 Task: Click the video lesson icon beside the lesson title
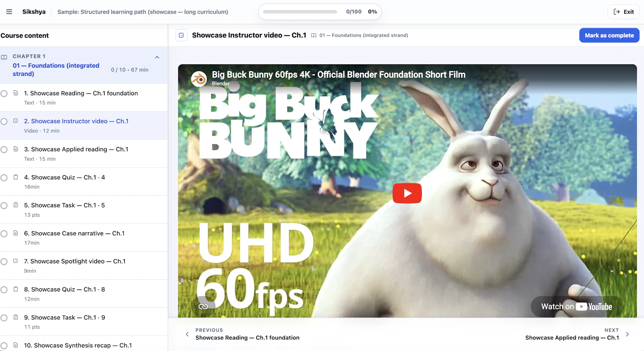click(x=181, y=35)
